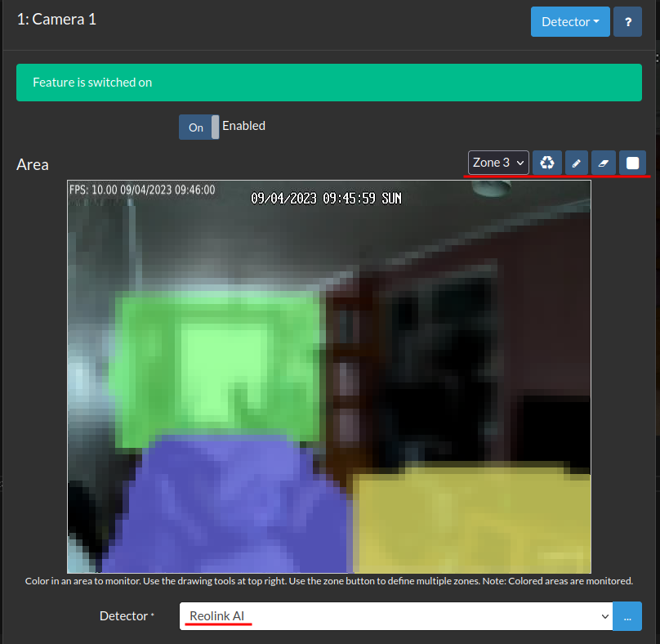660x644 pixels.
Task: Click the 'Detector' field label
Action: (123, 615)
